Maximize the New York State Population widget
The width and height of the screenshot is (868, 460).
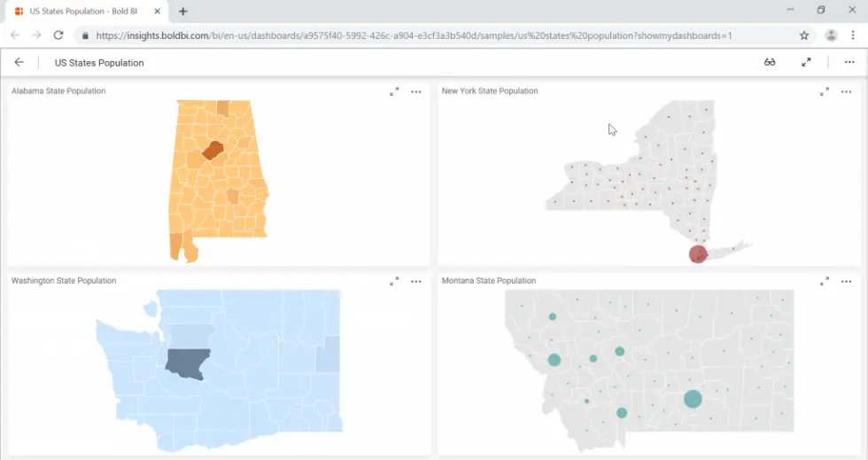(x=825, y=91)
